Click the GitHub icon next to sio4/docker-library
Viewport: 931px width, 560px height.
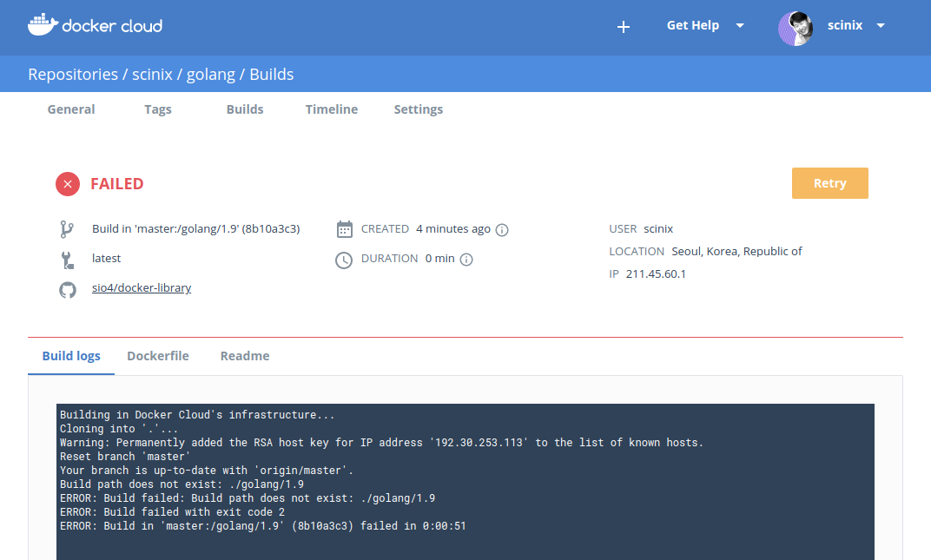67,289
